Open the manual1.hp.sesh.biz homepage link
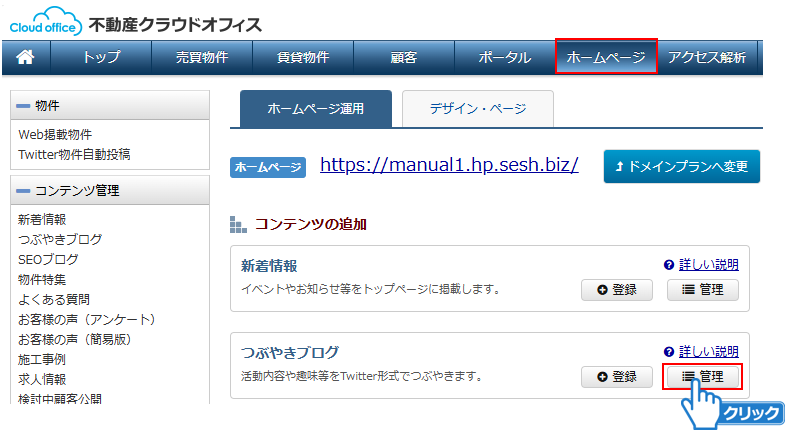 (449, 165)
